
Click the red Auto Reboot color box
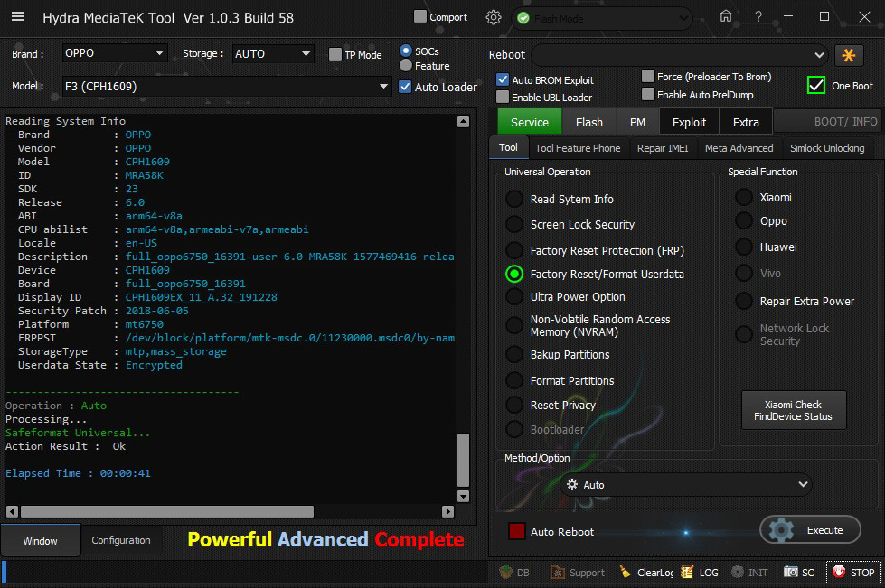click(x=516, y=531)
